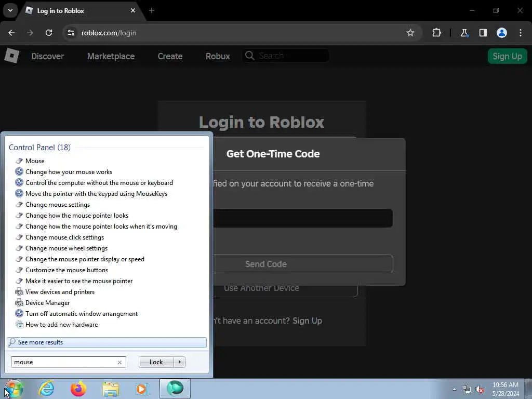Open Discover in Roblox navigation
This screenshot has height=399, width=532.
point(47,56)
